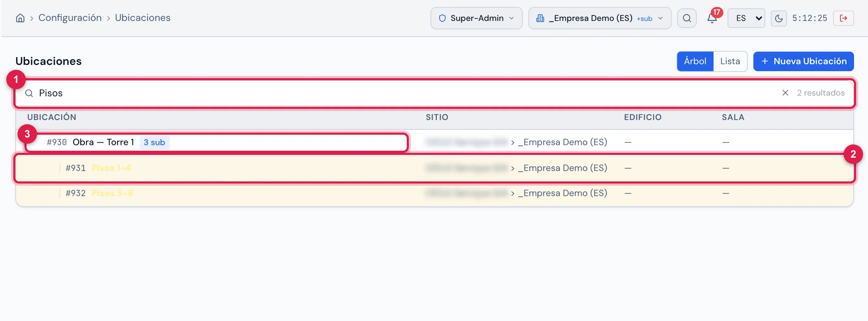Go to the home page icon
Viewport: 868px width, 321px height.
tap(20, 18)
